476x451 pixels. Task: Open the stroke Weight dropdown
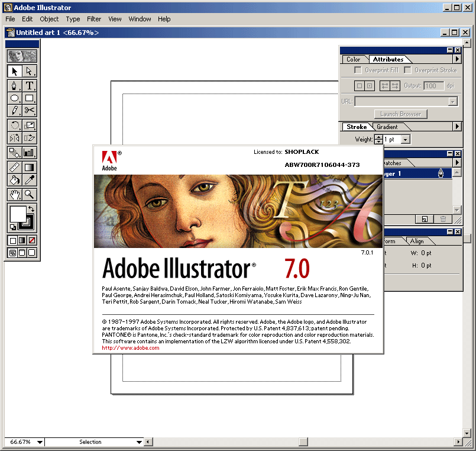pos(406,140)
